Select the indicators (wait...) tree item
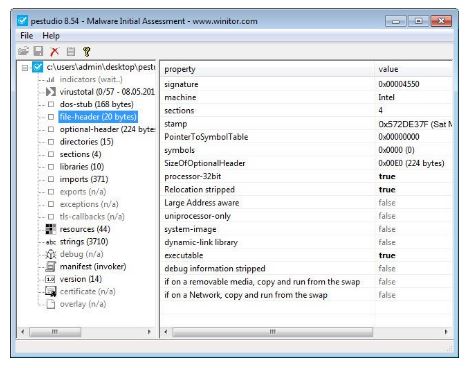The width and height of the screenshot is (470, 368). click(91, 80)
